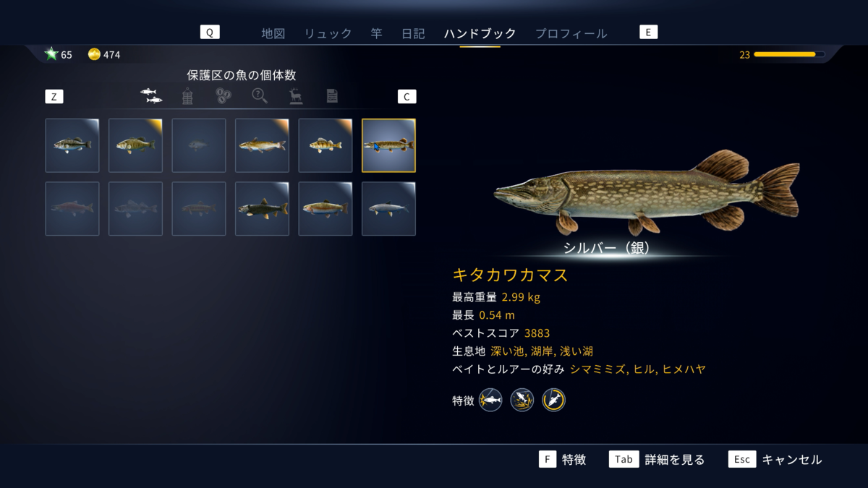The height and width of the screenshot is (488, 868).
Task: Select the yellow perch thumbnail
Action: pyautogui.click(x=325, y=145)
